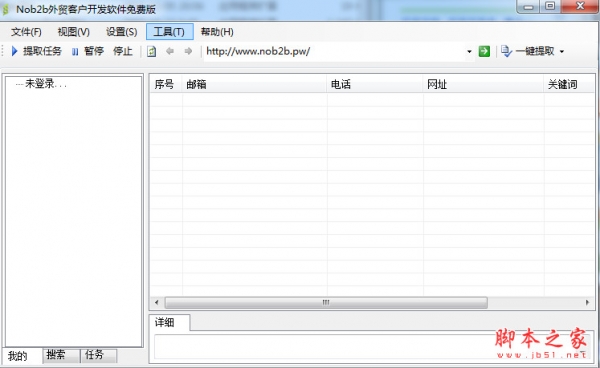
Task: Click the URL address field
Action: pos(334,51)
